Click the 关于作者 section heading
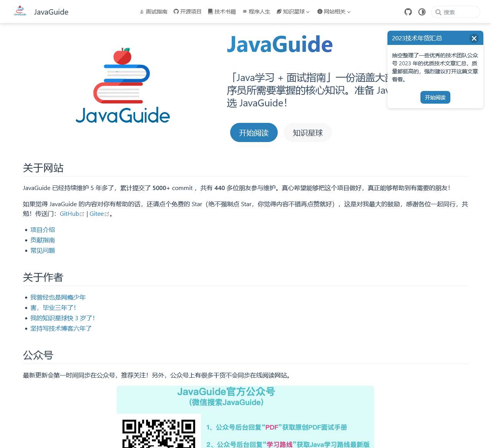This screenshot has height=448, width=491. pos(43,277)
